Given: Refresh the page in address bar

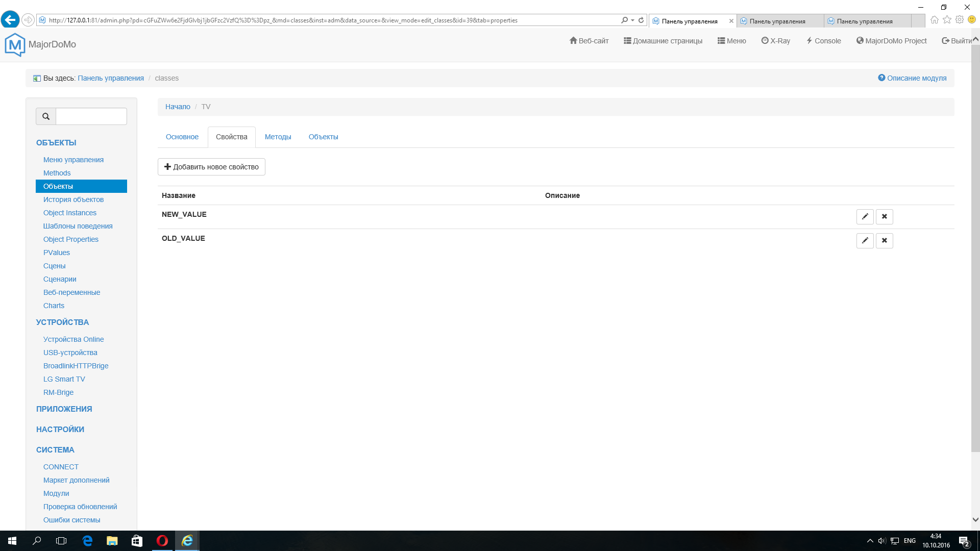Looking at the screenshot, I should click(641, 20).
